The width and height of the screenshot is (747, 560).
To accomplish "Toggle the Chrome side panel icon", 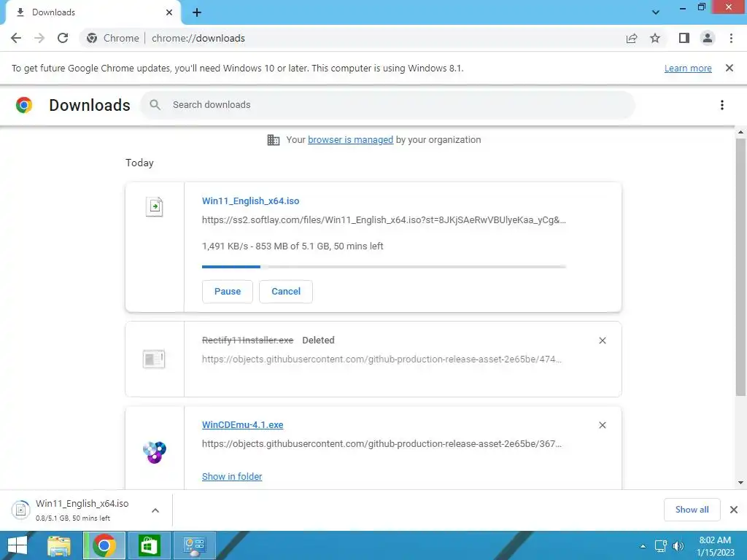I will (x=684, y=38).
